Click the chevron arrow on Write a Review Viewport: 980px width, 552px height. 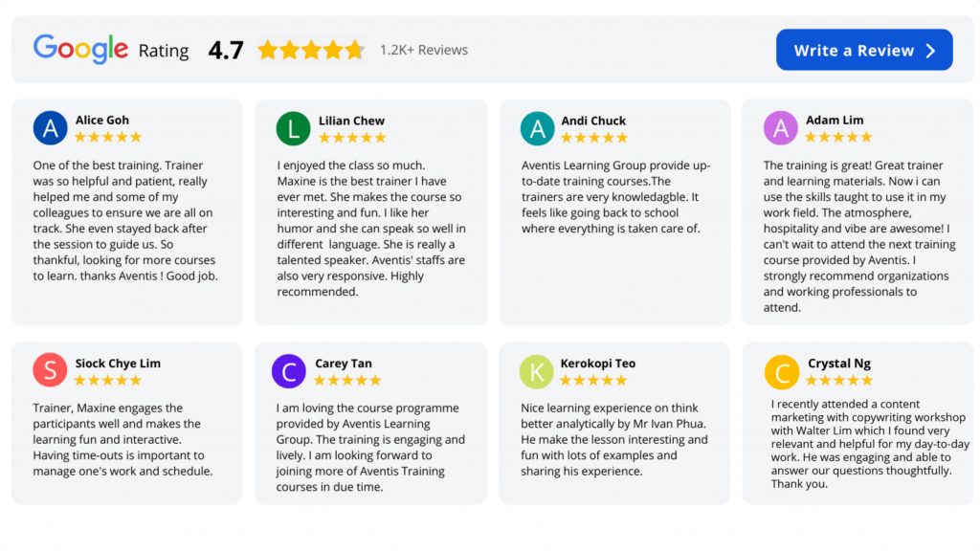[x=930, y=51]
